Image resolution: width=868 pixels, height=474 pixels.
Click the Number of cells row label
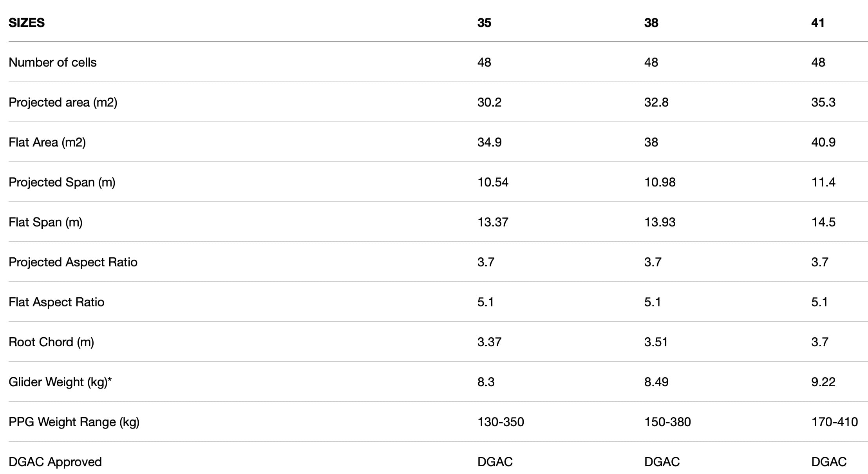point(52,62)
